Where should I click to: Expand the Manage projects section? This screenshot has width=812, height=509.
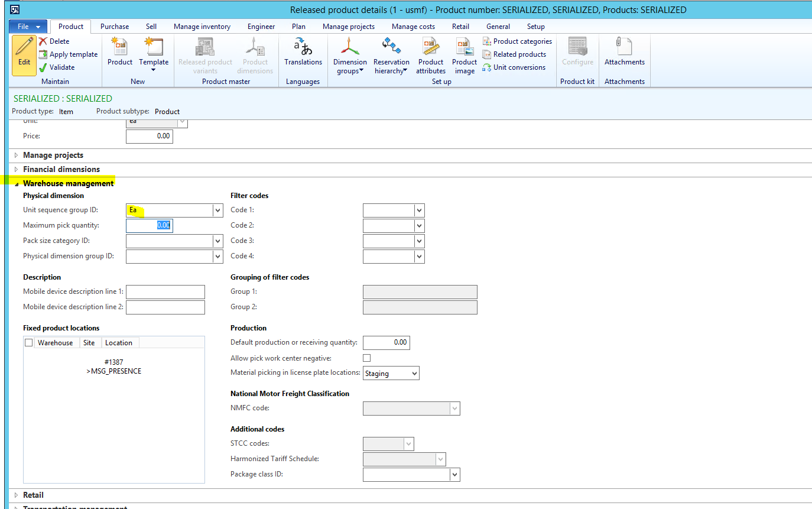click(x=53, y=155)
